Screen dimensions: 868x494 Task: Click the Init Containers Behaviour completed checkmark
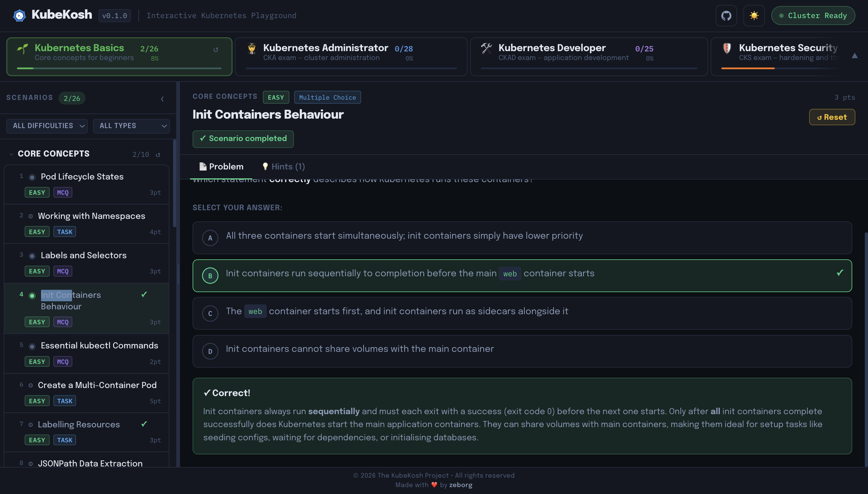tap(144, 294)
